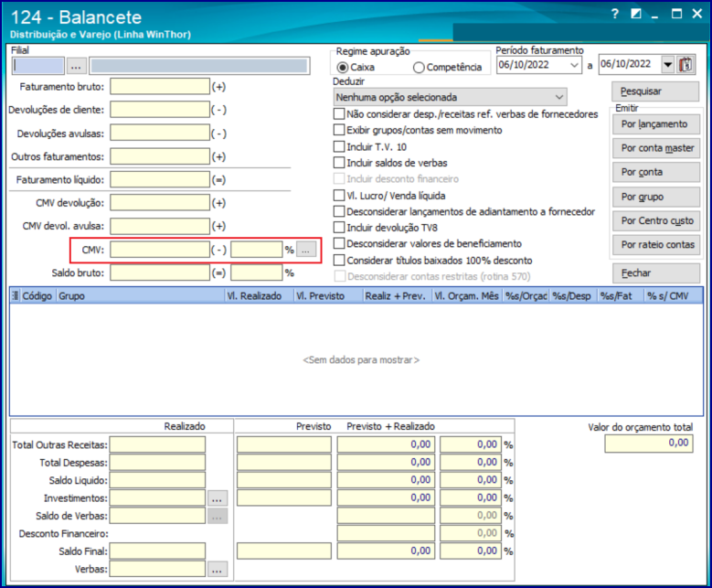Image resolution: width=712 pixels, height=588 pixels.
Task: Open the help question mark icon
Action: tap(615, 14)
